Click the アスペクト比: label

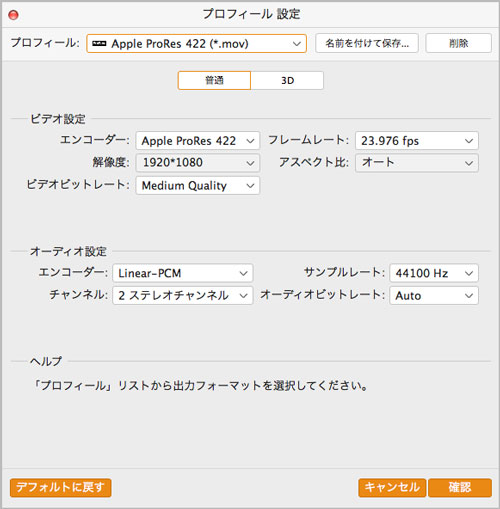(314, 162)
